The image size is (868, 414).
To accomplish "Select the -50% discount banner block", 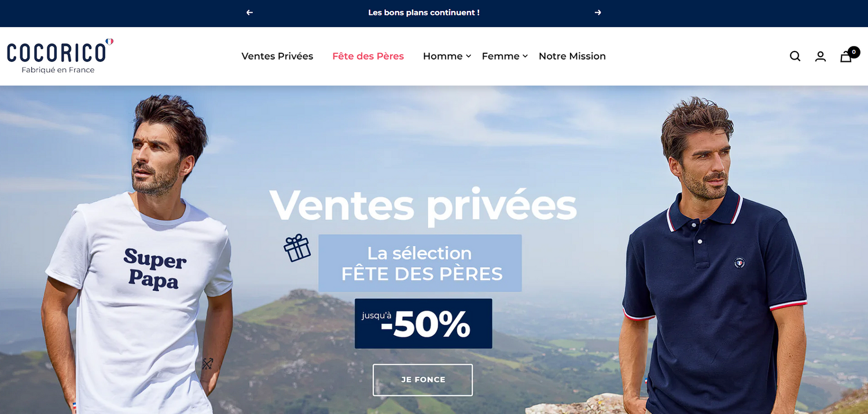I will coord(424,324).
